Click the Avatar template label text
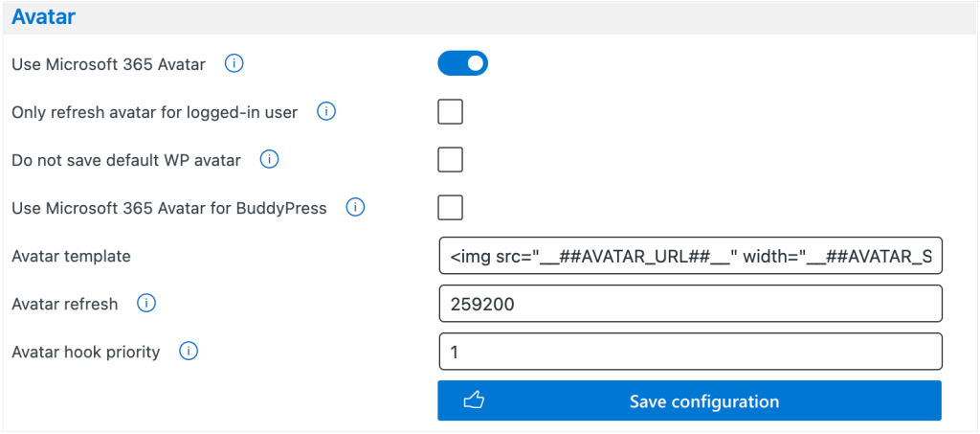This screenshot has height=434, width=980. point(71,257)
